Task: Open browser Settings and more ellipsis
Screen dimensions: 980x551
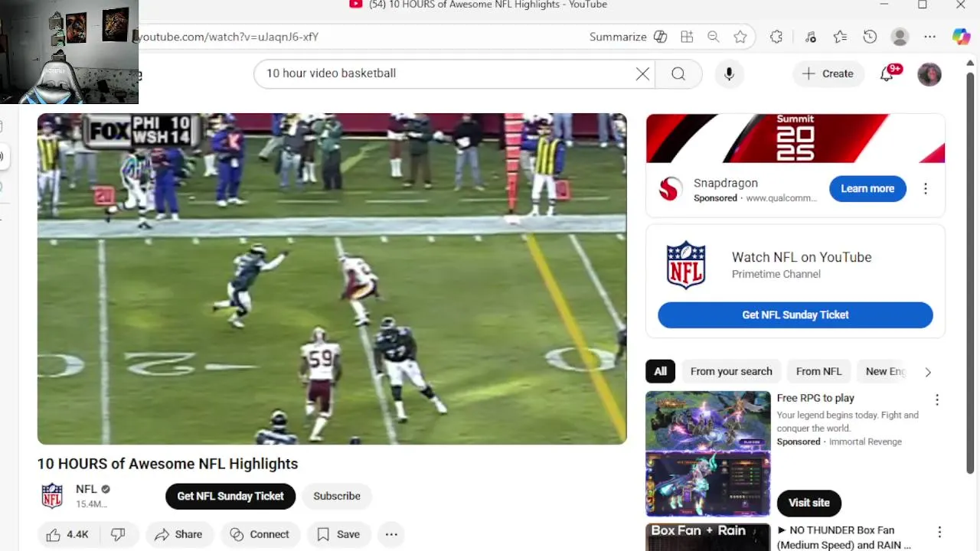Action: (930, 37)
